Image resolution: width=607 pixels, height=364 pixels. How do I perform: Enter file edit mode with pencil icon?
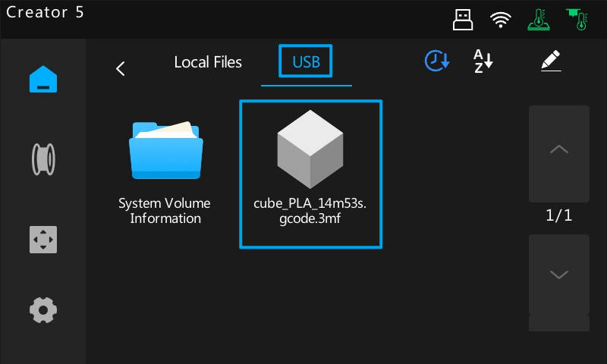(551, 61)
